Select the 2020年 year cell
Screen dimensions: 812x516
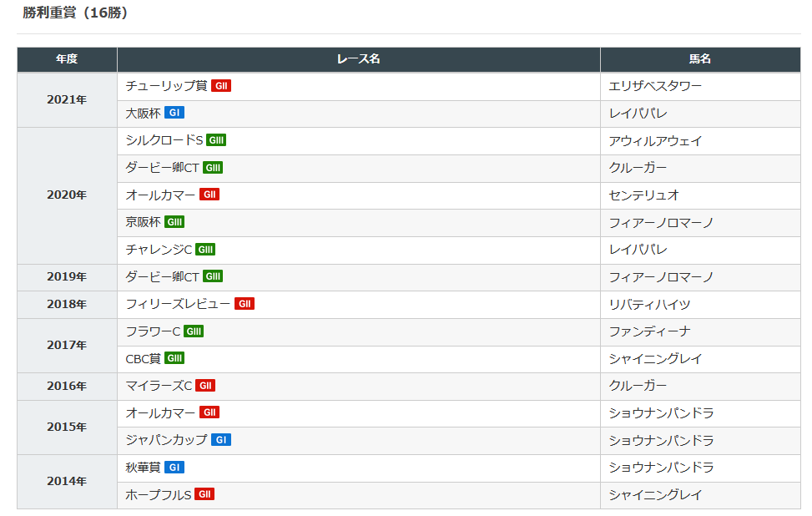pyautogui.click(x=67, y=195)
